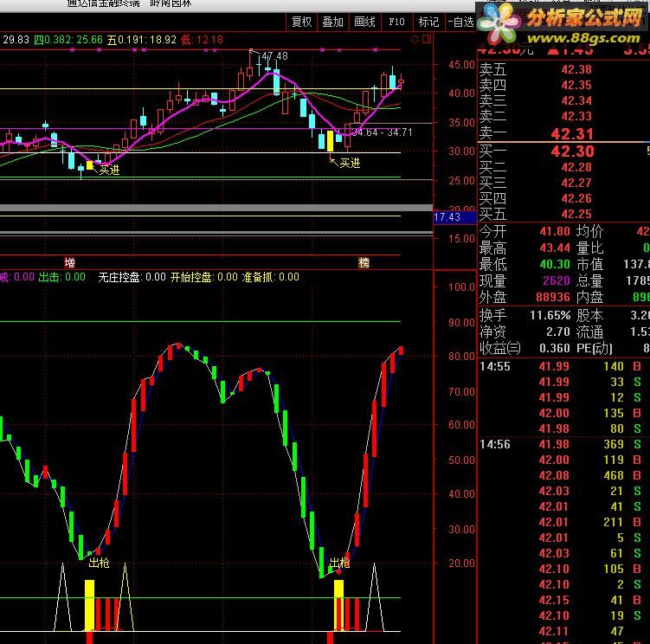Select the 买三 42.27 bid row
Screen dimensions: 650x644
pos(563,183)
